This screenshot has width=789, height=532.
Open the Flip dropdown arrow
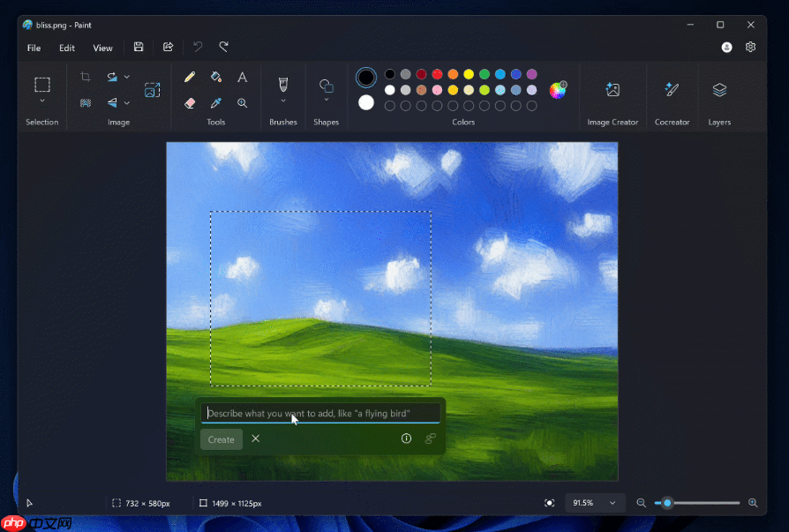127,103
